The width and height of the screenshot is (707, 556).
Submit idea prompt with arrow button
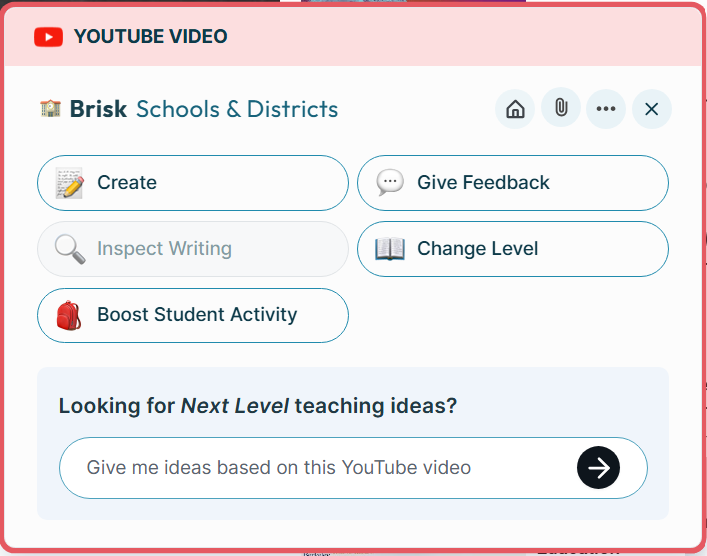[x=598, y=468]
